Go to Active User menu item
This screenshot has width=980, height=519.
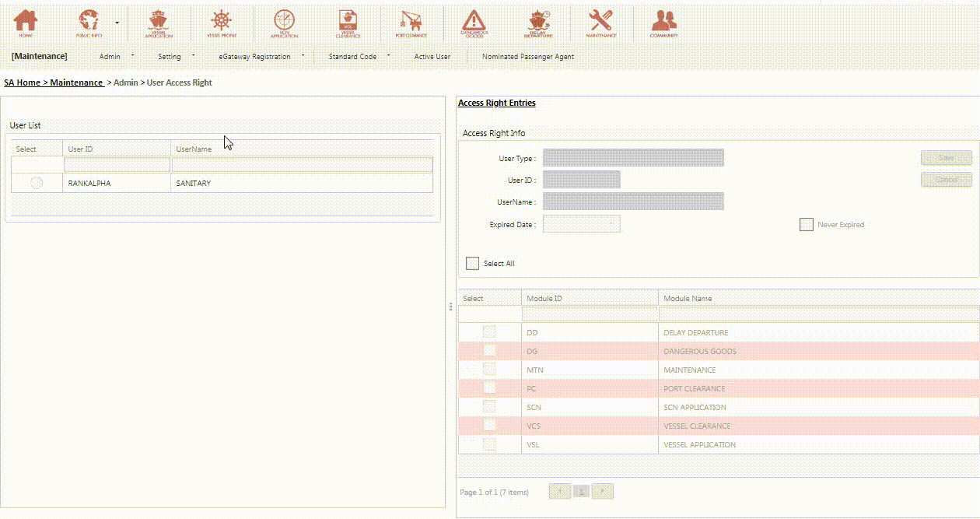(x=432, y=57)
